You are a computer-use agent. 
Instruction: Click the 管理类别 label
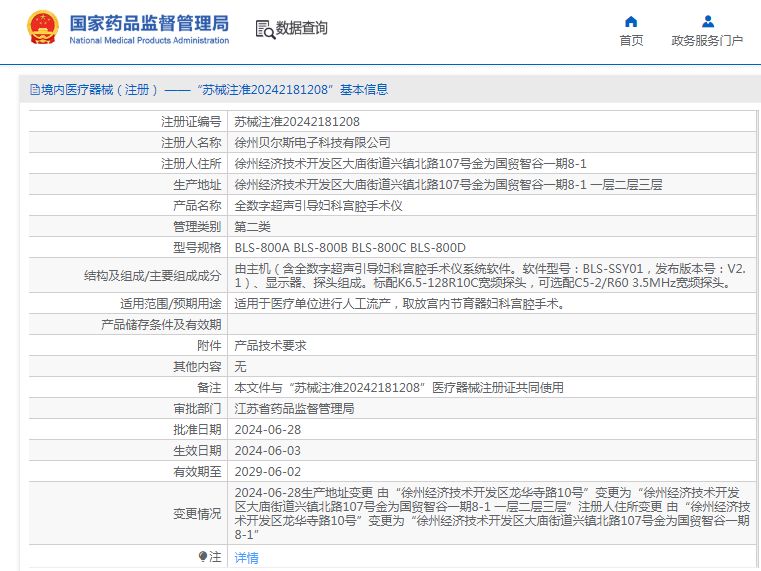197,227
